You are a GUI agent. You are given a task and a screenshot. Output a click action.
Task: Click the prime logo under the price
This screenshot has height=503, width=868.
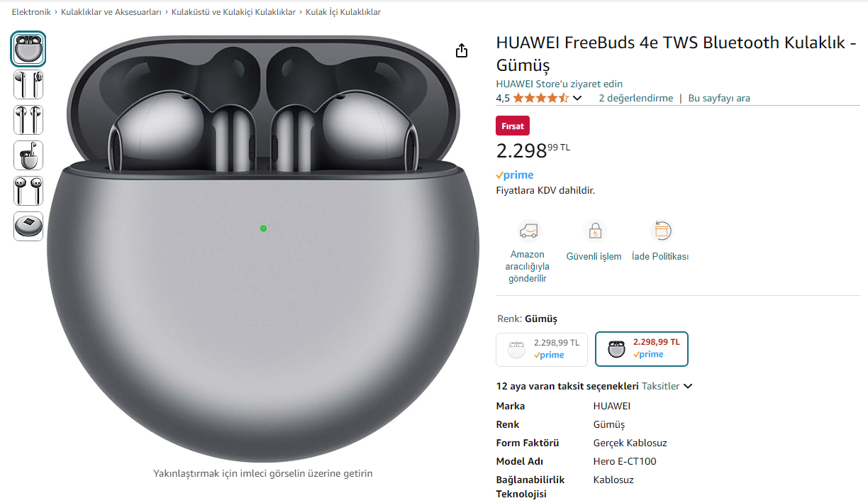tap(515, 175)
